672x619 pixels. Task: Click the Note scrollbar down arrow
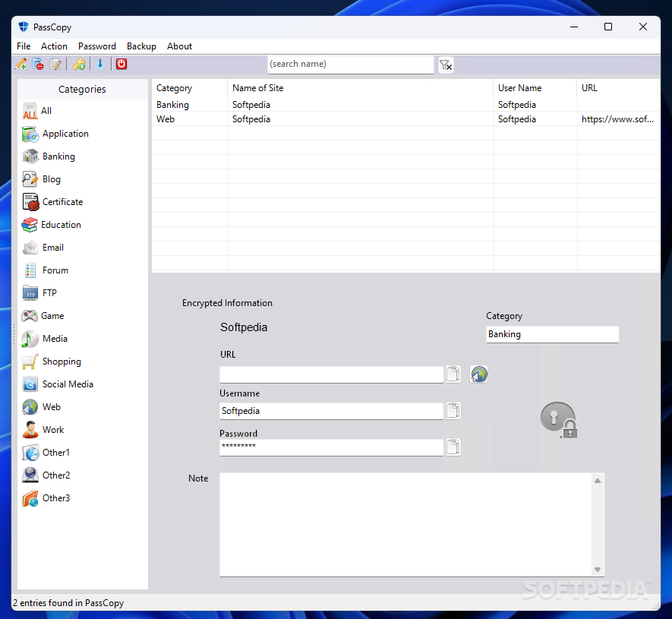click(x=598, y=570)
